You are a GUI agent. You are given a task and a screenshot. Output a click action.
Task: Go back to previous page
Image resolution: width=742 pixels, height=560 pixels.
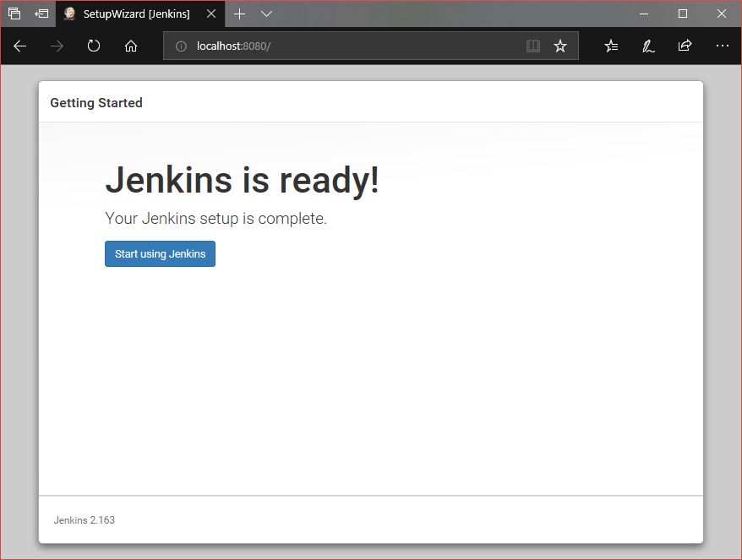click(20, 46)
